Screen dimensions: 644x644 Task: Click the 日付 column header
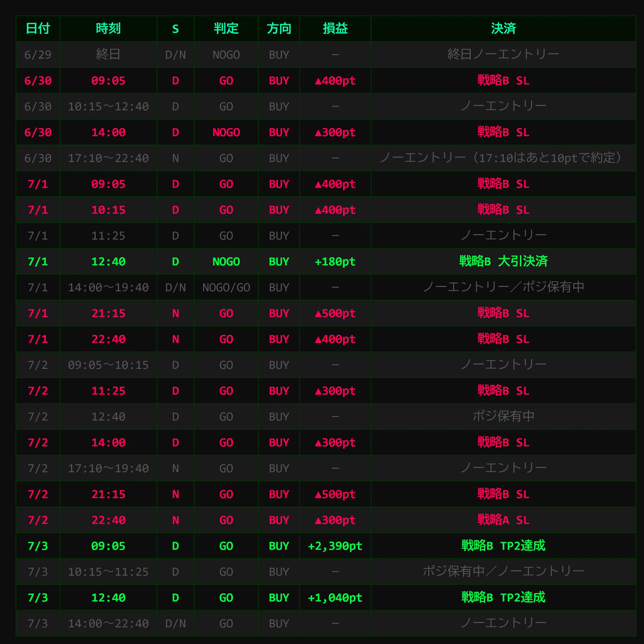pyautogui.click(x=38, y=29)
